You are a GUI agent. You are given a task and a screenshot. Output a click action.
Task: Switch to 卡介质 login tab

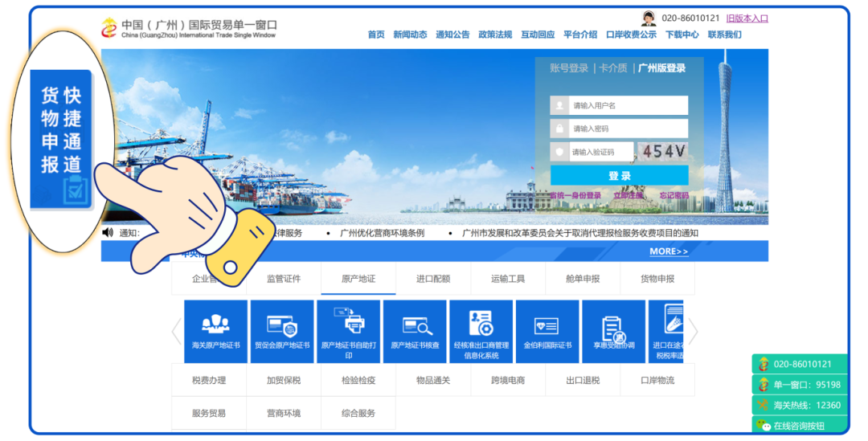[x=613, y=68]
